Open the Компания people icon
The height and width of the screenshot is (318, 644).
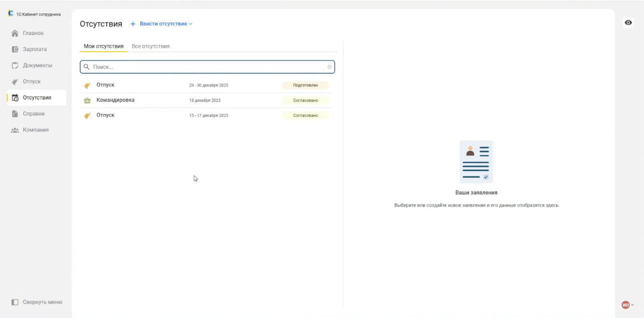(x=15, y=130)
